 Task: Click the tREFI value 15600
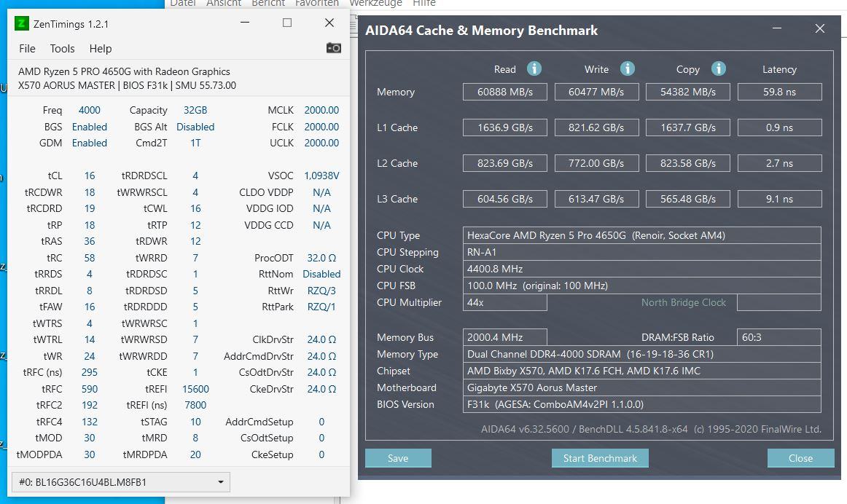click(195, 389)
